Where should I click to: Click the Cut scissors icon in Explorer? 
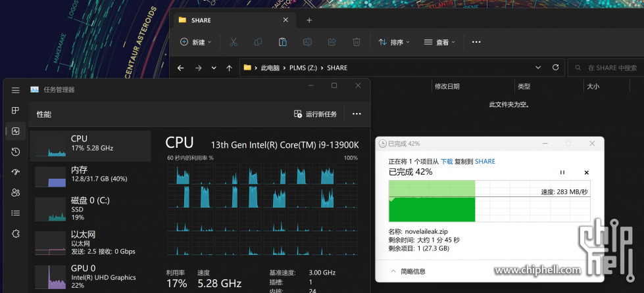[x=234, y=42]
